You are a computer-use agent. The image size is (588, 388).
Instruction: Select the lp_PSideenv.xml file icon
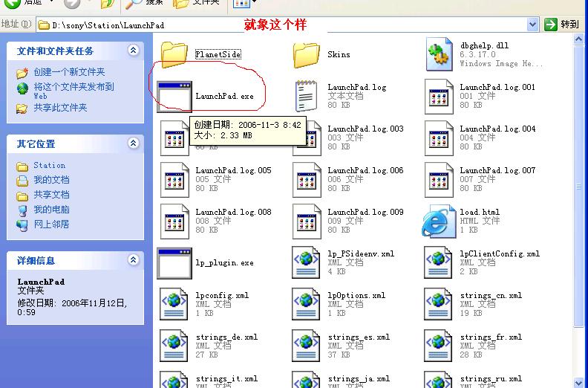tap(306, 263)
